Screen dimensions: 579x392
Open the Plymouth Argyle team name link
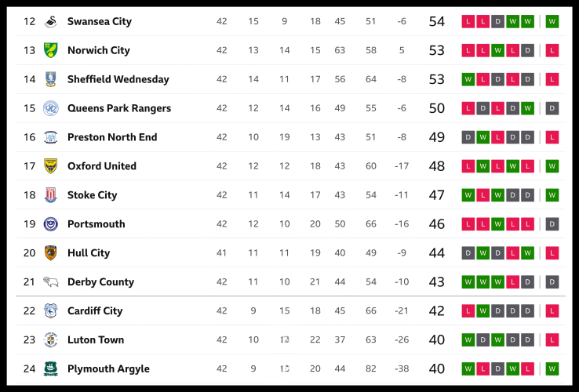point(108,369)
